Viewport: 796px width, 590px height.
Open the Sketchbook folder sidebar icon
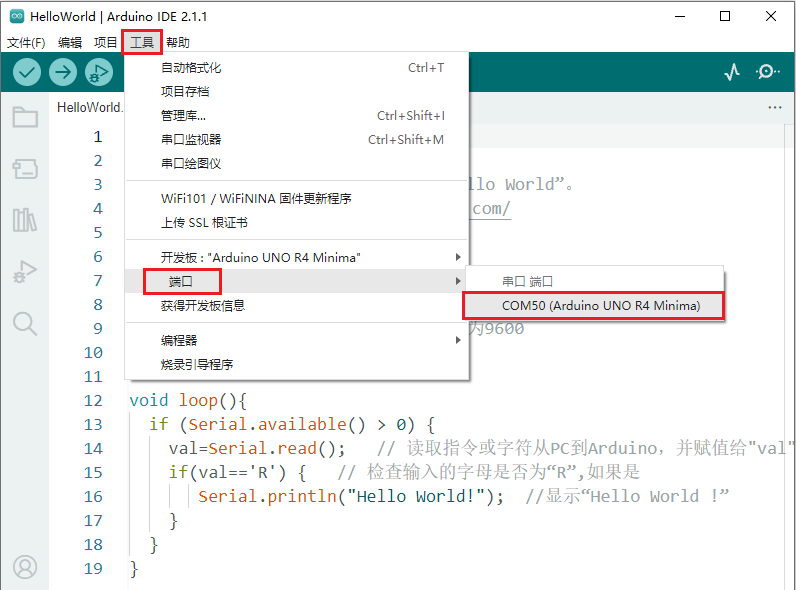click(25, 117)
